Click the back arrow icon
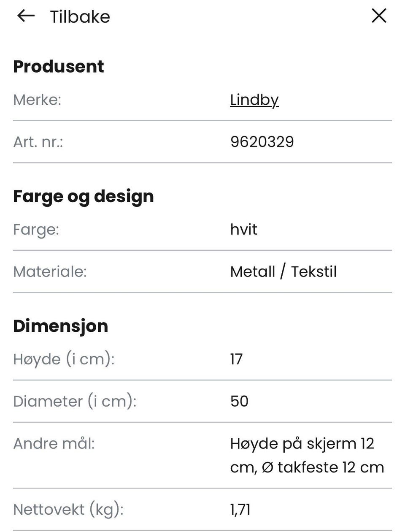Image resolution: width=405 pixels, height=532 pixels. point(26,16)
